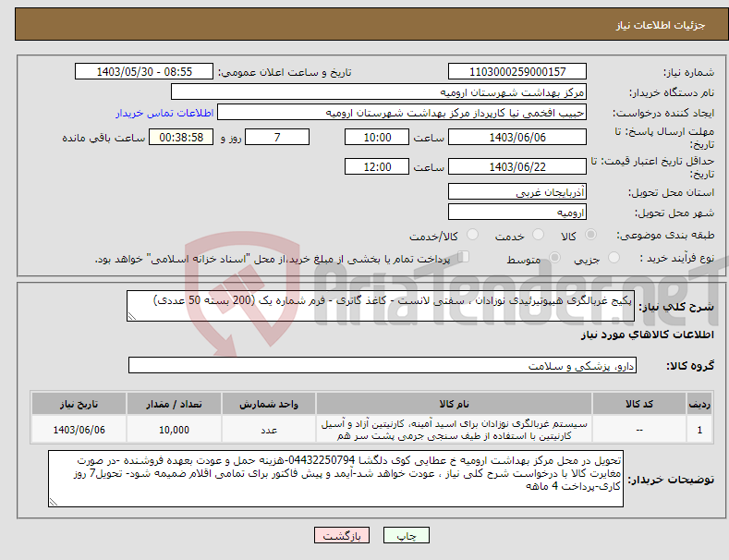Click the validity time 12:00 field

[377, 166]
